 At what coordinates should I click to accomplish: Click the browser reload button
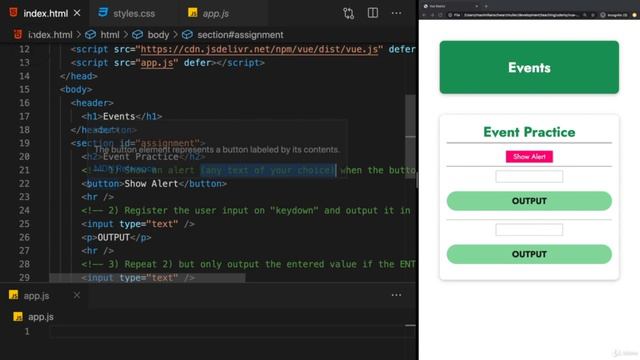click(440, 15)
